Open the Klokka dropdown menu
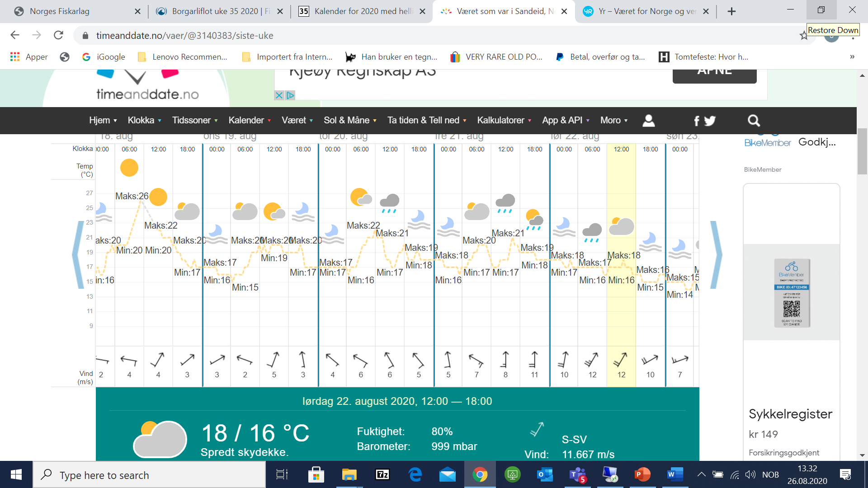The height and width of the screenshot is (488, 868). tap(144, 120)
